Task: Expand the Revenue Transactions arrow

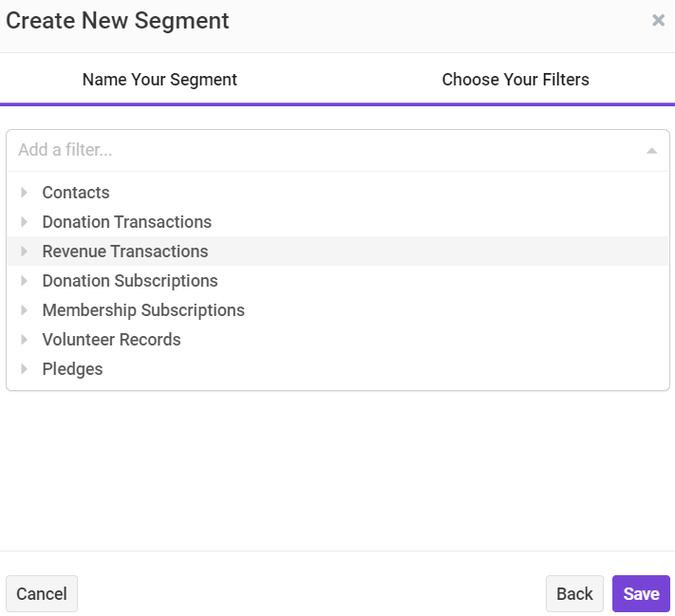Action: 24,251
